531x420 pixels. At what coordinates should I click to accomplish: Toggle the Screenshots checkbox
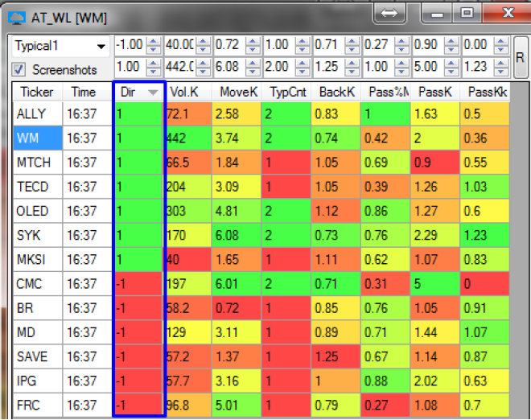[19, 70]
